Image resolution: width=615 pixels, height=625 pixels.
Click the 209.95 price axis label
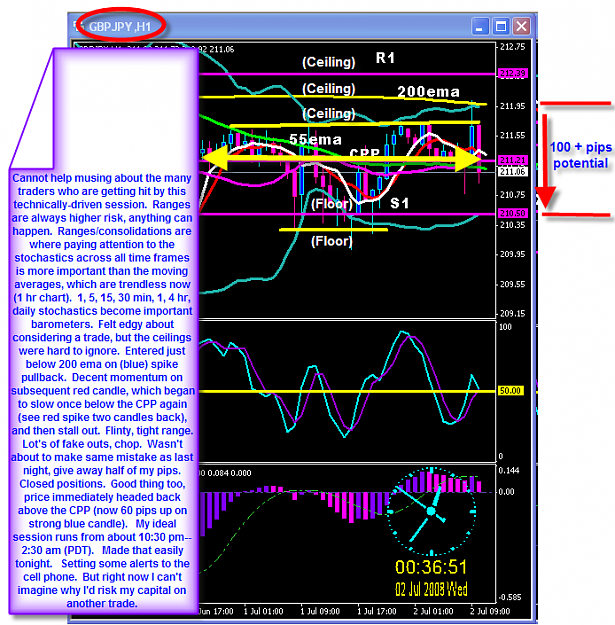point(513,254)
